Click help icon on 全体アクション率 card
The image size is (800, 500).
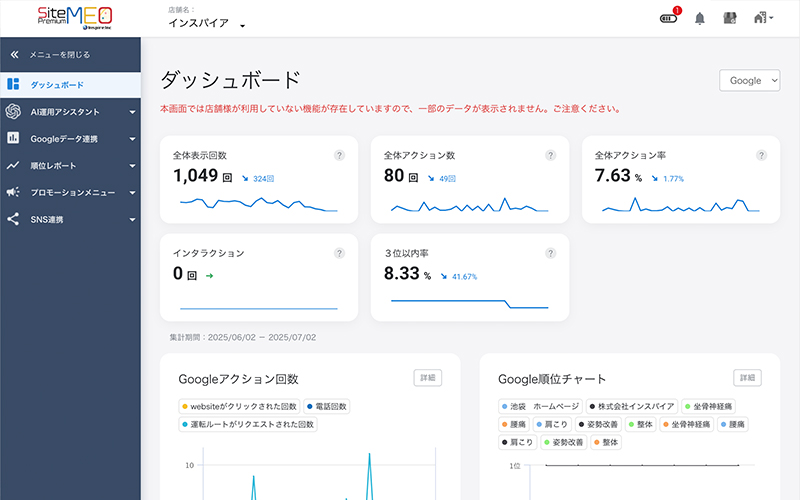(761, 156)
